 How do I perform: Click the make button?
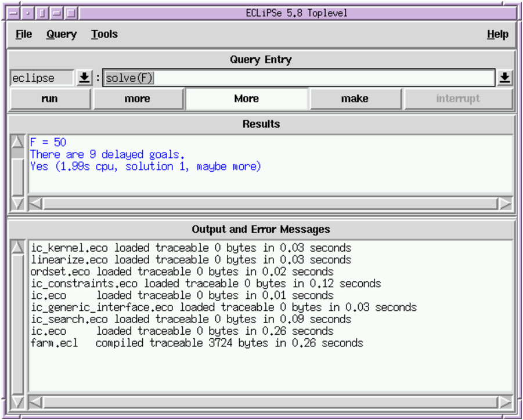(355, 99)
